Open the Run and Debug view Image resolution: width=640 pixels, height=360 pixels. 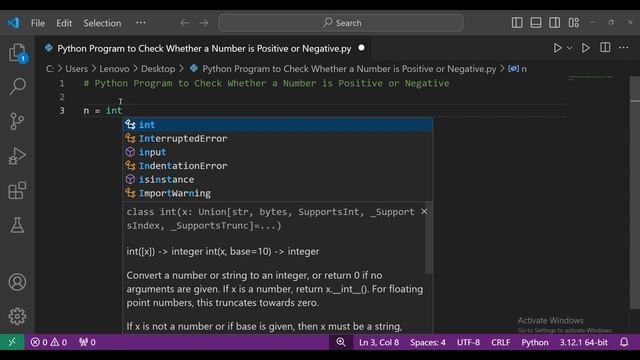[17, 156]
